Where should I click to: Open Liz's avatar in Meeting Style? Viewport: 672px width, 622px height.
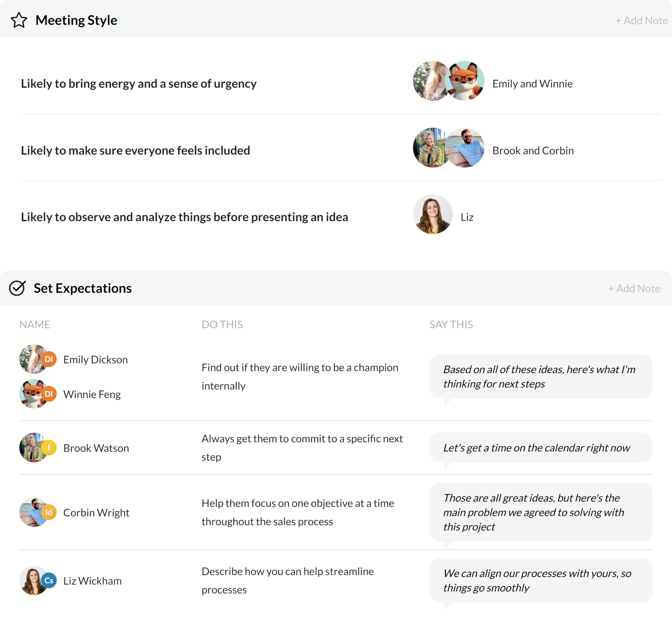pyautogui.click(x=433, y=214)
